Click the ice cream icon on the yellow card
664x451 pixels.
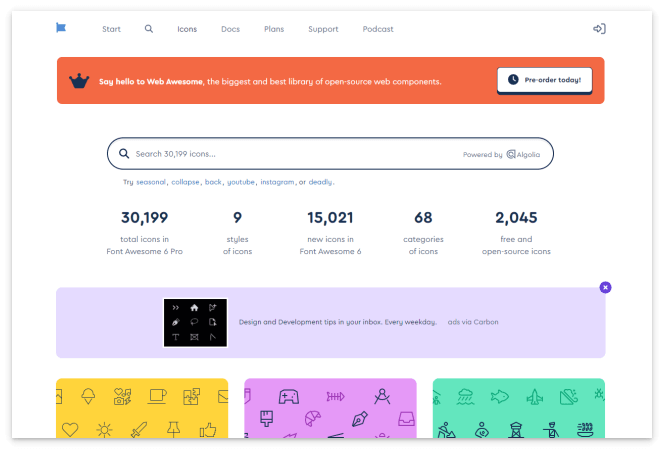tap(88, 396)
